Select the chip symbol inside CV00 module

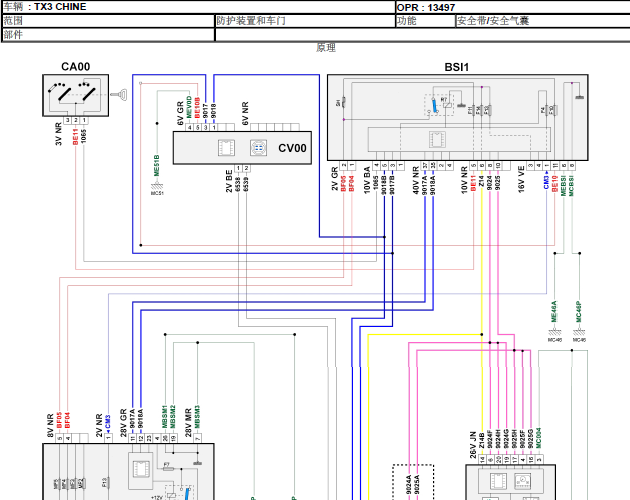(x=227, y=148)
